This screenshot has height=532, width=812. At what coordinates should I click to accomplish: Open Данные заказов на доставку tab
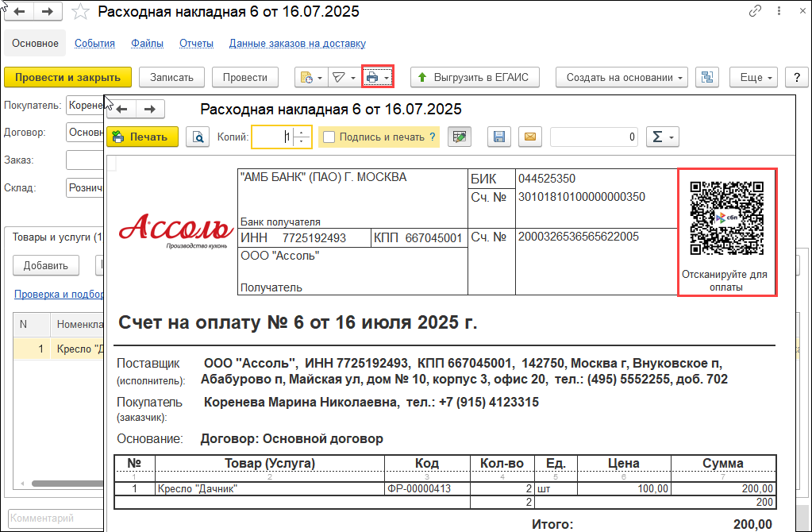point(297,44)
